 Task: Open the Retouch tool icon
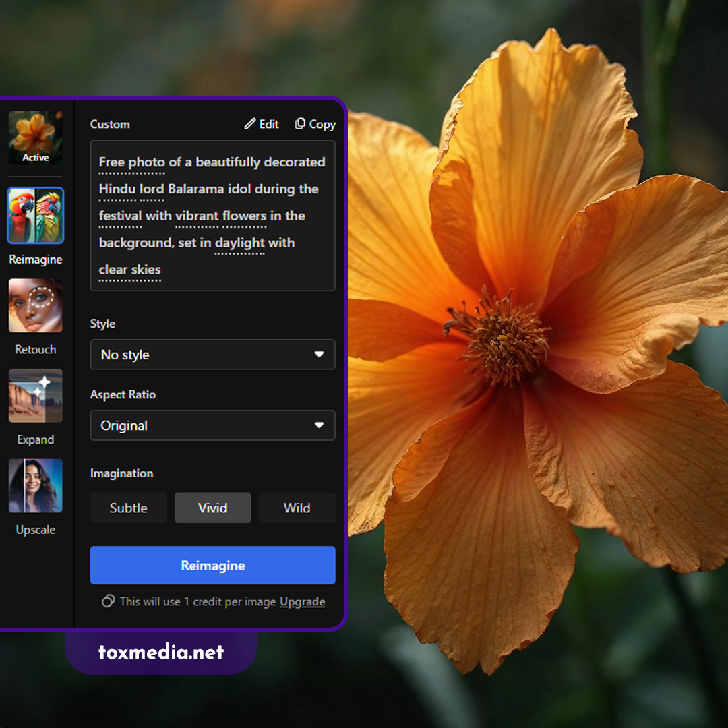click(x=36, y=306)
